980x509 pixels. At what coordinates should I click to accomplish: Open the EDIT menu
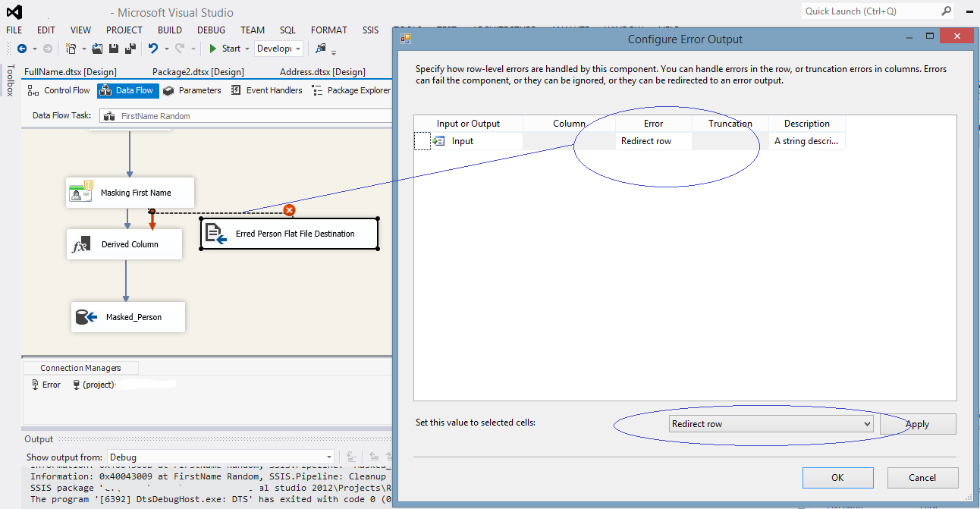tap(46, 30)
